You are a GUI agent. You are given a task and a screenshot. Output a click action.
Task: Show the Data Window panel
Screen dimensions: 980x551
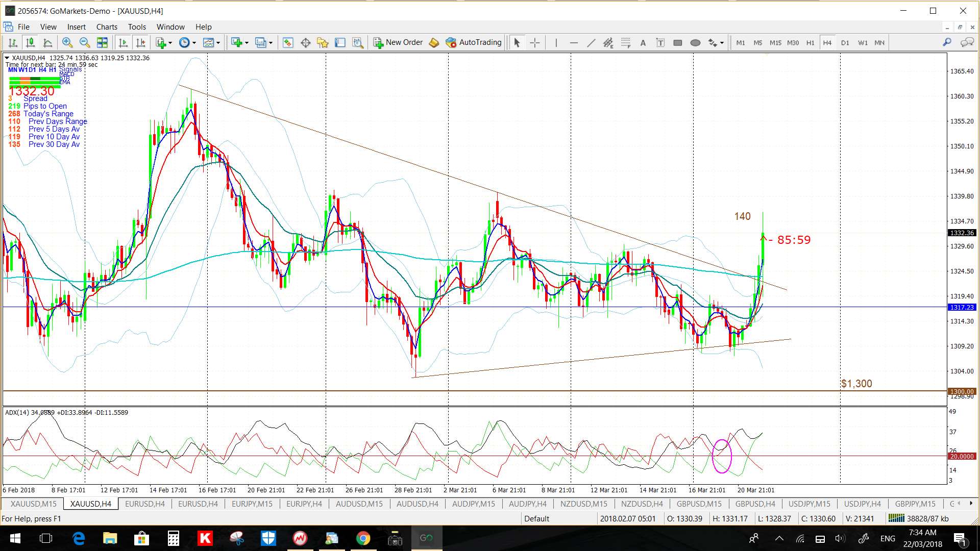[306, 43]
